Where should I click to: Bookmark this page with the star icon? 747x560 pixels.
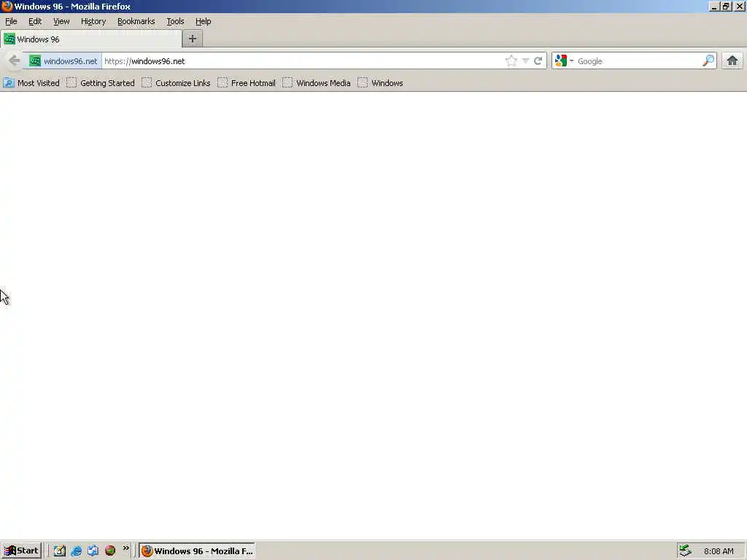[x=511, y=61]
